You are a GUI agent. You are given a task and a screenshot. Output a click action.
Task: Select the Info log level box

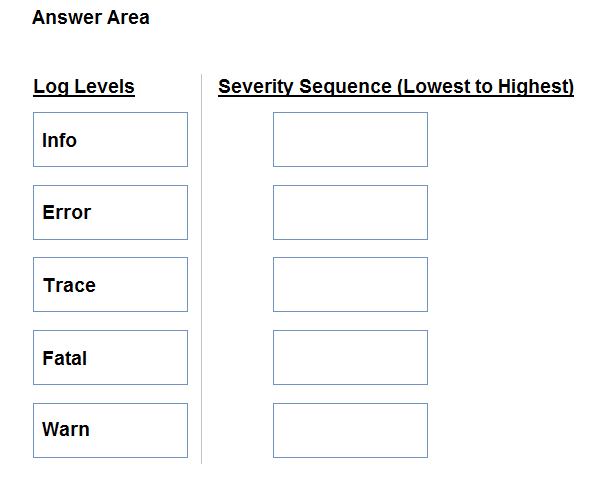point(110,139)
